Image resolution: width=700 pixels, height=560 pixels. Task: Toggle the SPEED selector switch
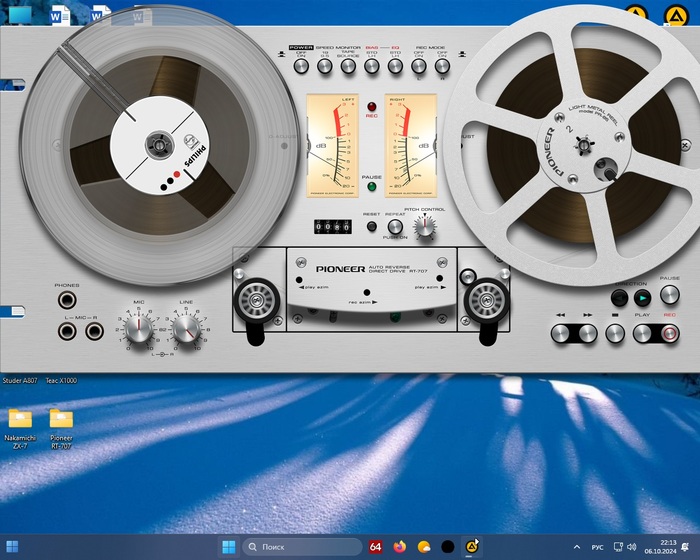tap(324, 66)
